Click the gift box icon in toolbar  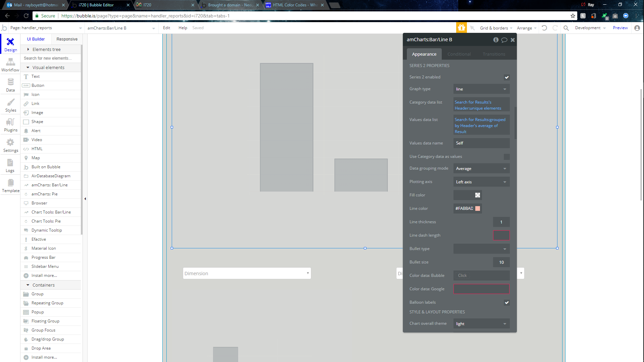pos(461,28)
